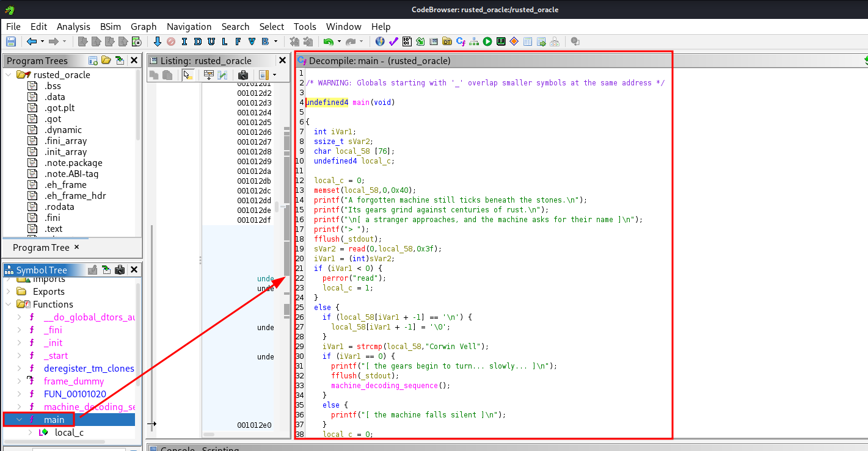Screen dimensions: 868x451
Task: Select the .rodata section in Program Trees
Action: [x=59, y=207]
